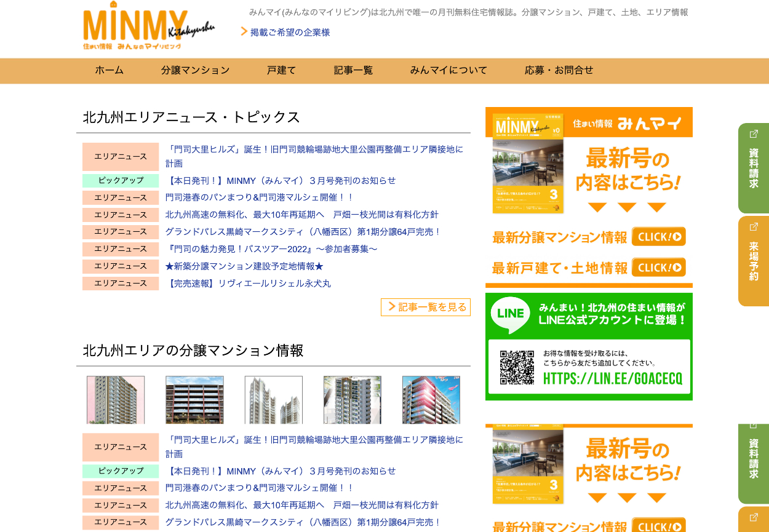Viewport: 769px width, 532px height.
Task: Click the magazine cover in the upper みんマイ banner
Action: tap(528, 164)
